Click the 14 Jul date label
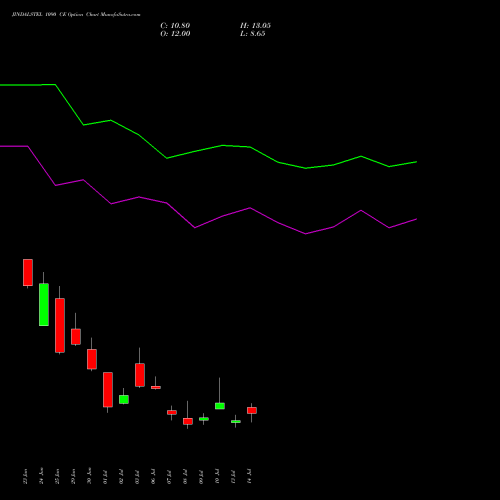The width and height of the screenshot is (500, 500). click(x=249, y=477)
